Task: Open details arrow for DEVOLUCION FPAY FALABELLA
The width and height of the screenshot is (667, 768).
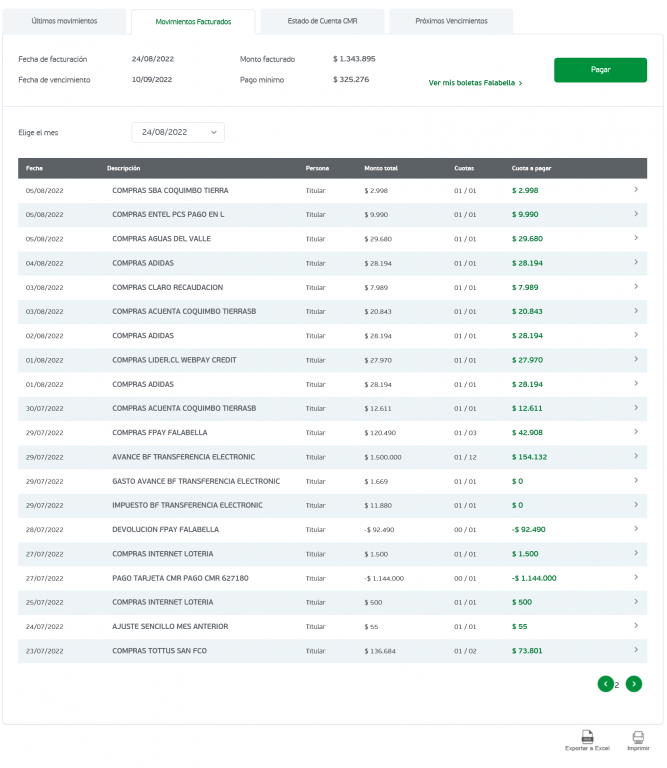Action: tap(635, 529)
